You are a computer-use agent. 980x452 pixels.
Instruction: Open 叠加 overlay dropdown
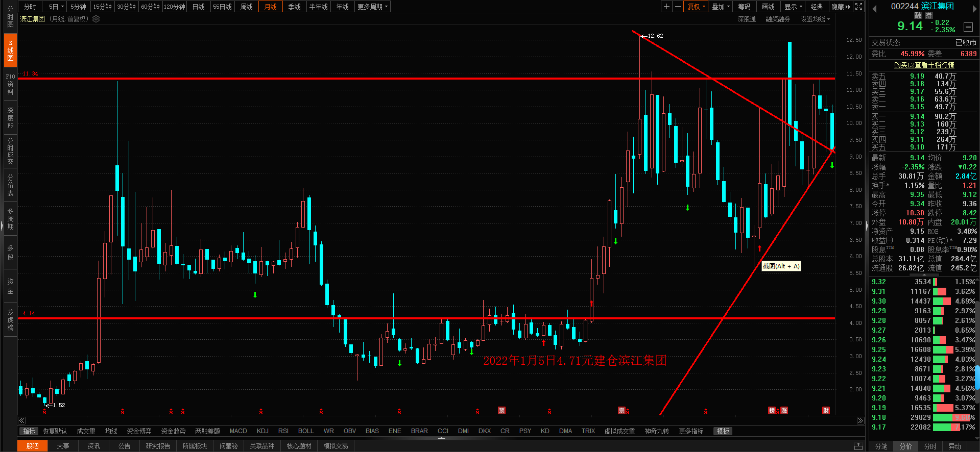pyautogui.click(x=720, y=7)
